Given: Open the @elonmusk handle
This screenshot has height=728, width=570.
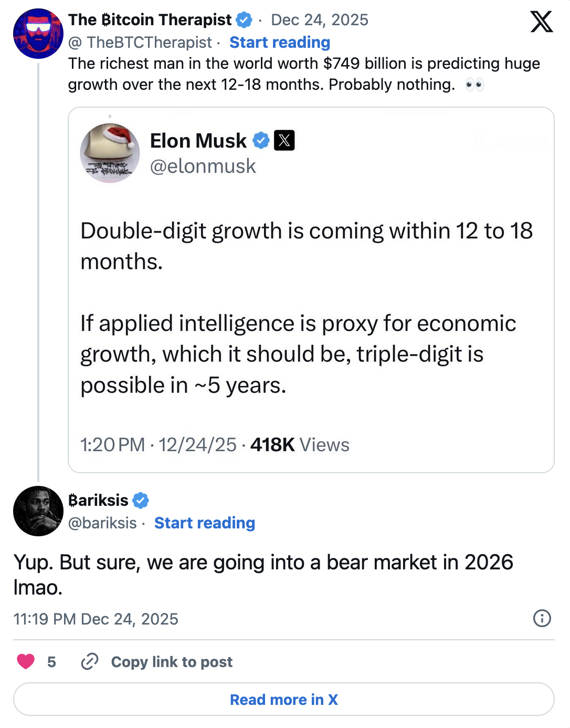Looking at the screenshot, I should tap(203, 166).
